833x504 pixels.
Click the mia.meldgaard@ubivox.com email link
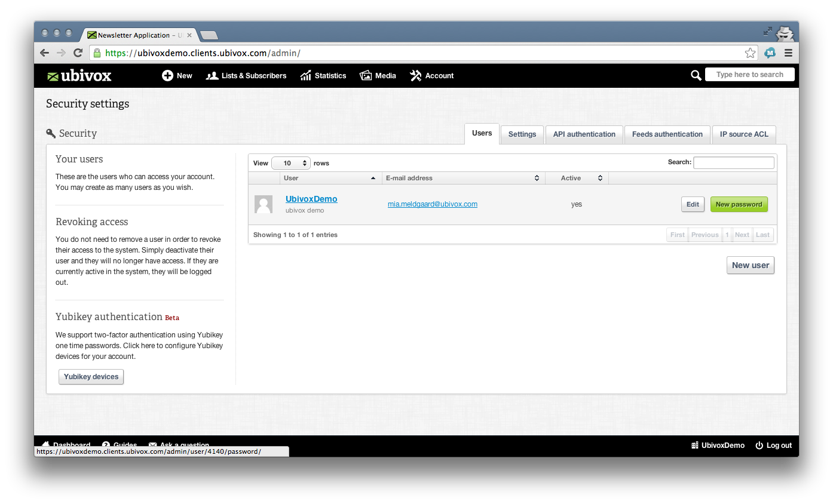pos(433,204)
